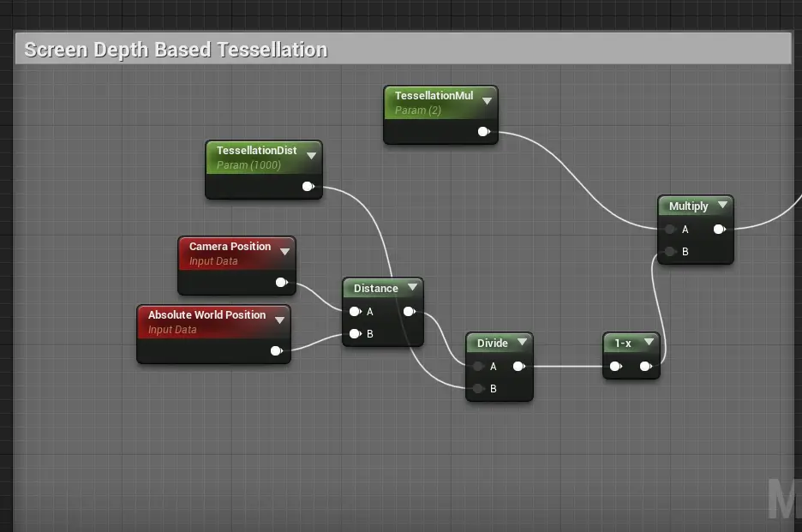The width and height of the screenshot is (802, 532).
Task: Select the Multiply node title
Action: (x=688, y=206)
